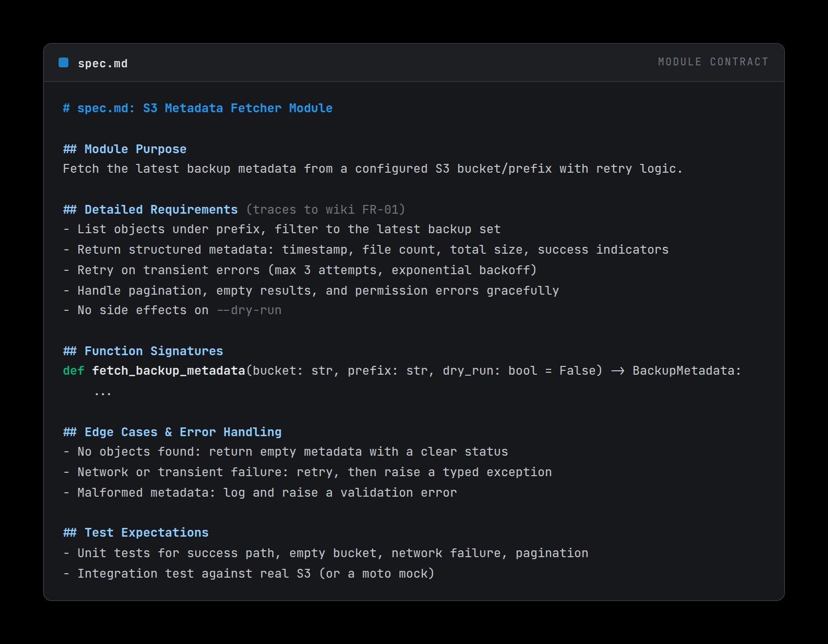Click the arrow symbol before BackupMetadata
Screen dimensions: 828x644
click(618, 371)
